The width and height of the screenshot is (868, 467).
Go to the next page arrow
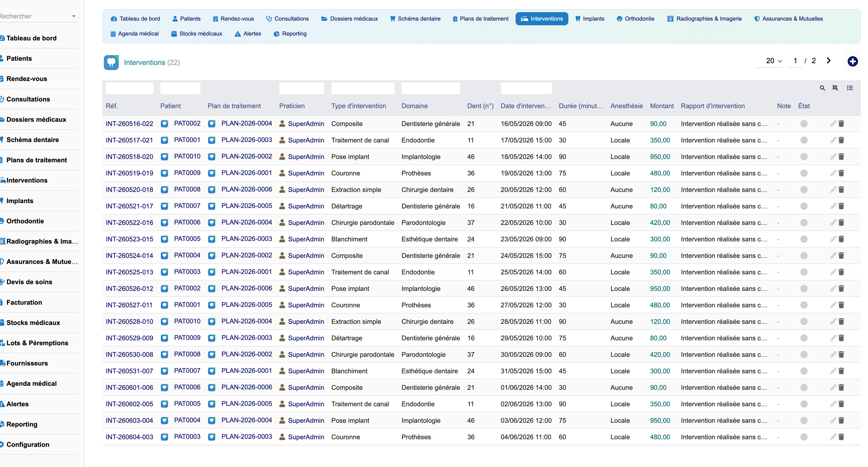pos(828,61)
